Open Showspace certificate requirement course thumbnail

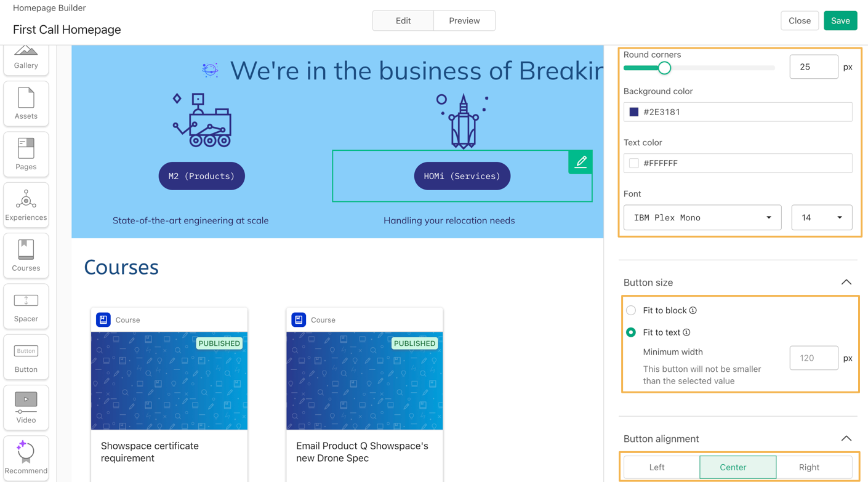click(x=169, y=380)
